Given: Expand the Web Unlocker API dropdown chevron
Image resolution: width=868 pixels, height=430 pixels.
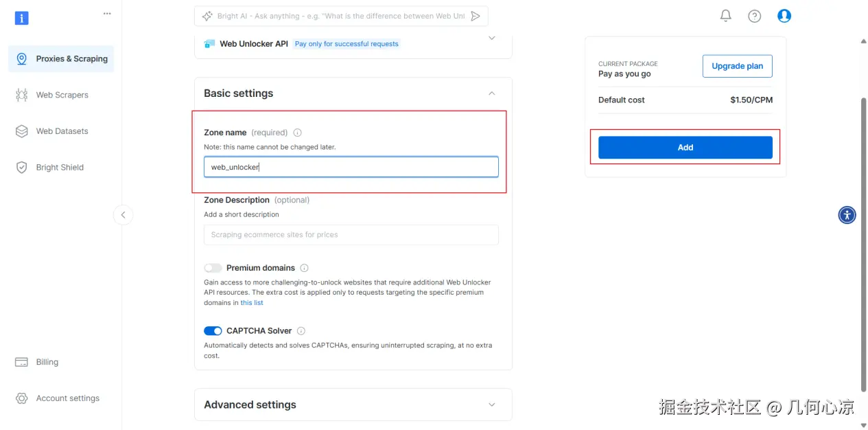Looking at the screenshot, I should point(491,38).
